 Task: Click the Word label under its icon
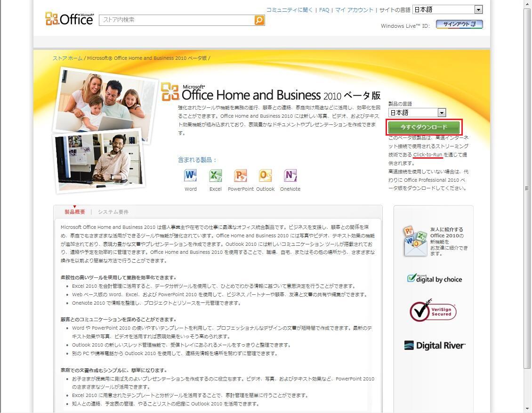pyautogui.click(x=191, y=189)
